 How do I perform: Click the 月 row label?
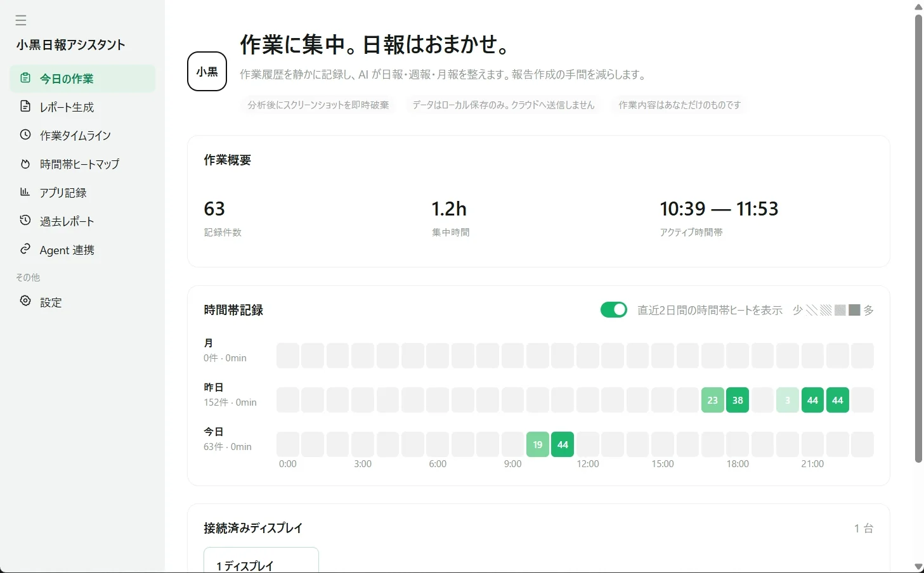209,343
